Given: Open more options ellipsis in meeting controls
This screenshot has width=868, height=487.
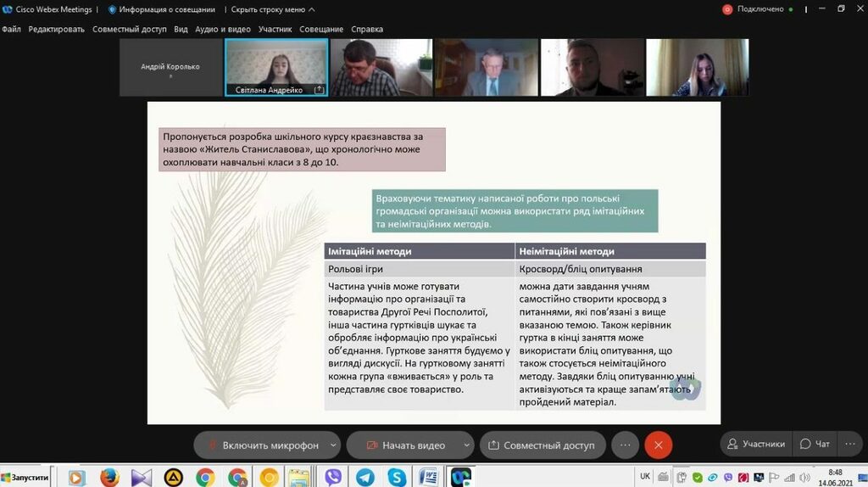Looking at the screenshot, I should 625,445.
